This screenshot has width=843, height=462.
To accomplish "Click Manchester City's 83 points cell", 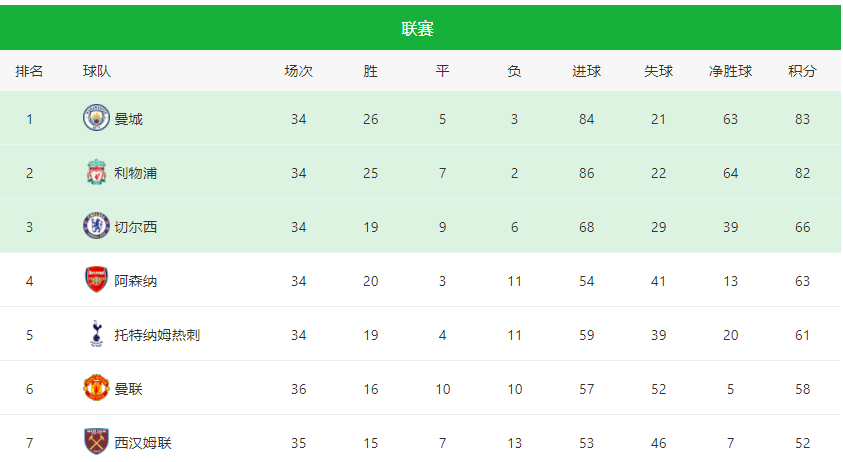I will (802, 120).
